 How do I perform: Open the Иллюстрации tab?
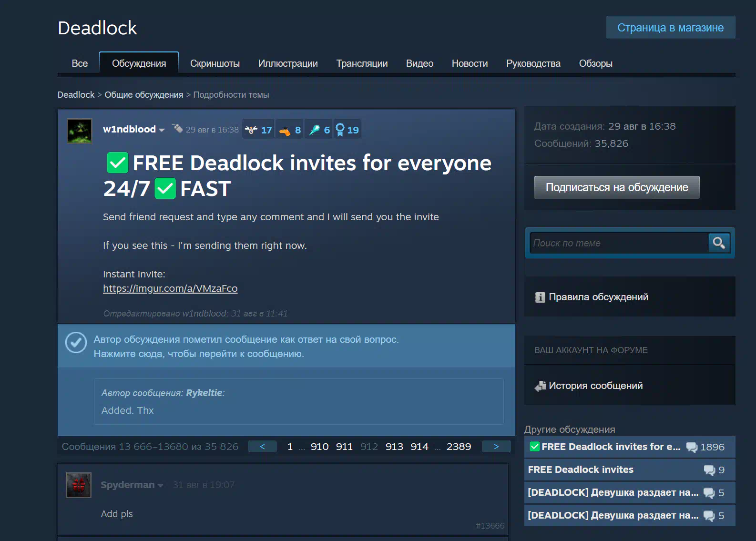coord(288,63)
